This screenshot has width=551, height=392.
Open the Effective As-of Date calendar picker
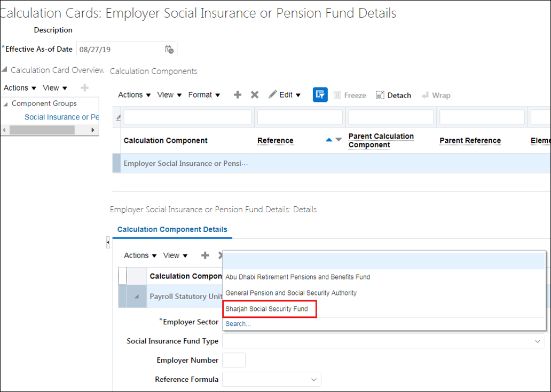tap(169, 50)
